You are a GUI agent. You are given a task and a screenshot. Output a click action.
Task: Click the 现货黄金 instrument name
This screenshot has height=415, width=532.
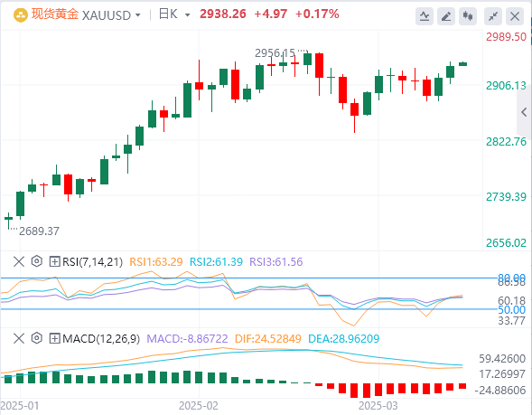[55, 14]
